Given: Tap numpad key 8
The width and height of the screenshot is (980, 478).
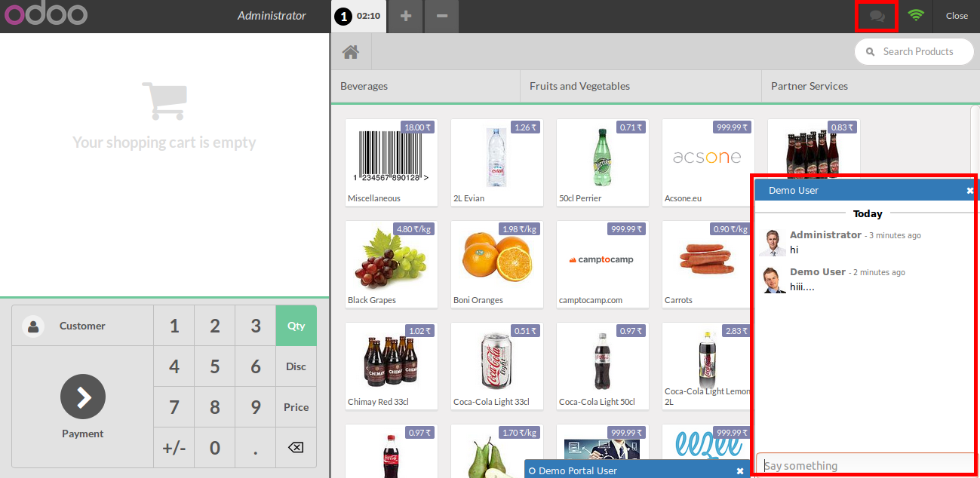Looking at the screenshot, I should [215, 407].
